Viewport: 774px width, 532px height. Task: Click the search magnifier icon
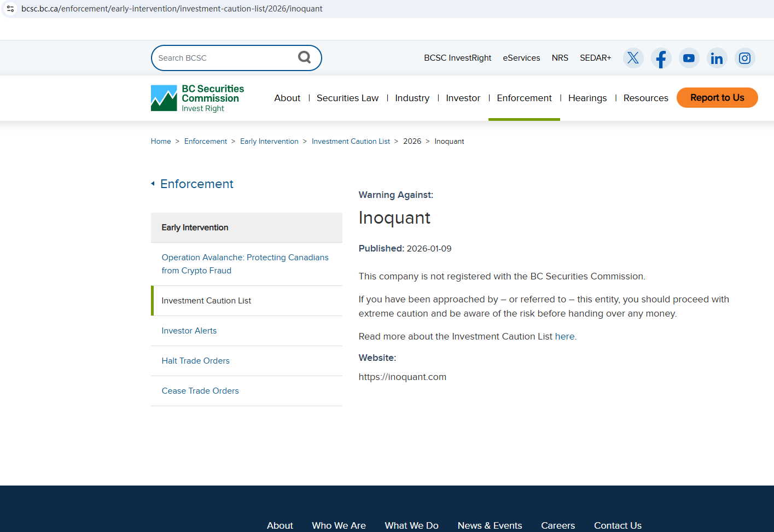click(x=304, y=57)
